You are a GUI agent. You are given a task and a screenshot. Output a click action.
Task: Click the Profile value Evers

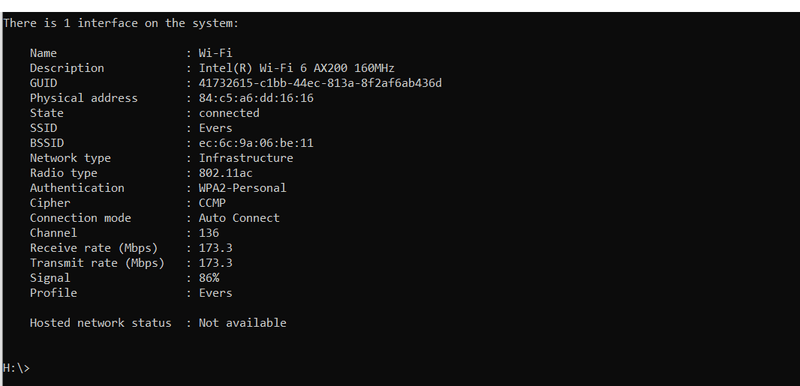(x=215, y=293)
